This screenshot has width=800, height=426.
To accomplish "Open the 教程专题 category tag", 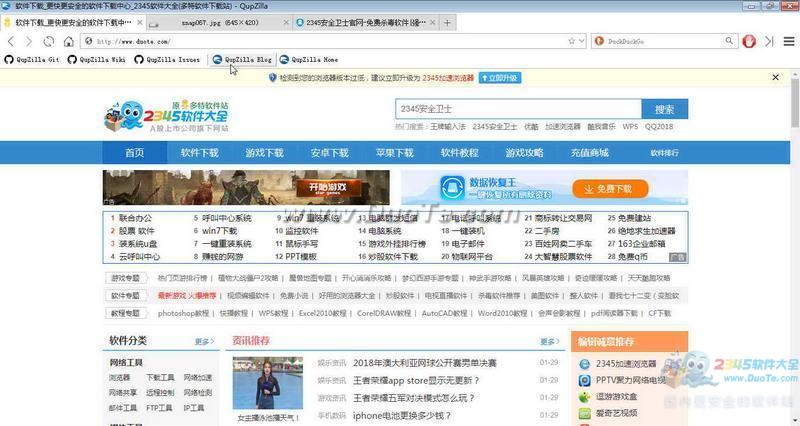I will point(126,313).
